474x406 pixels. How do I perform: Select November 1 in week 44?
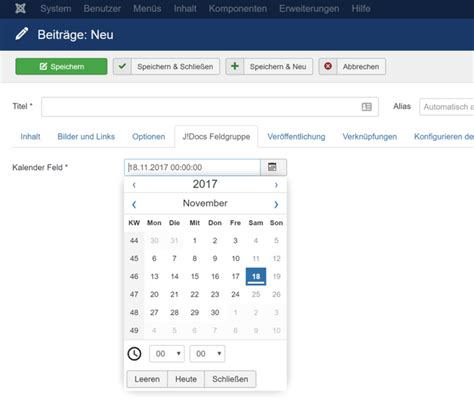(x=195, y=240)
